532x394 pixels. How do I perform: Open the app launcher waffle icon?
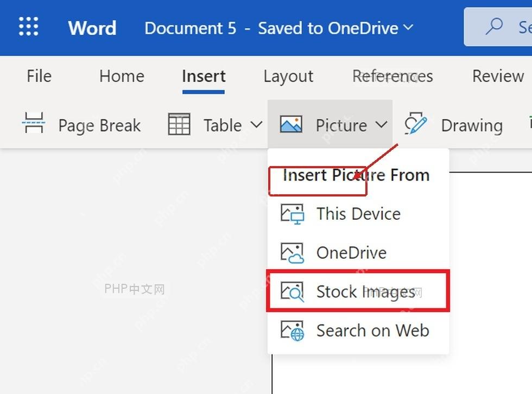28,27
